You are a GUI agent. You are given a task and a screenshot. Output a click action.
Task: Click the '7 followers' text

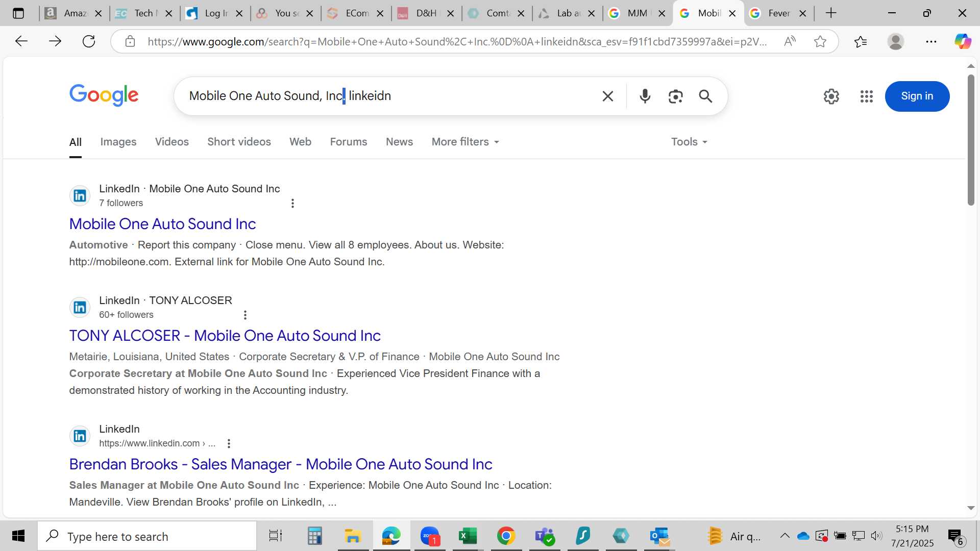coord(121,203)
